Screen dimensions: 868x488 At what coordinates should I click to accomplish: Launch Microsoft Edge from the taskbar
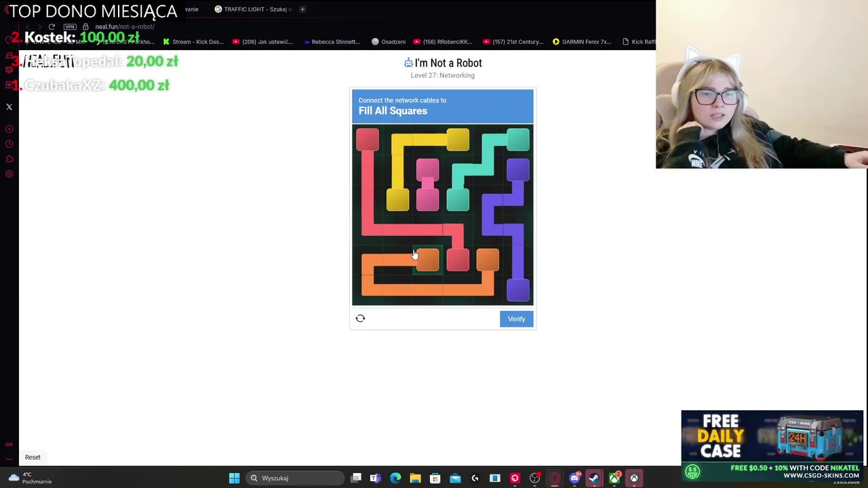coord(395,479)
